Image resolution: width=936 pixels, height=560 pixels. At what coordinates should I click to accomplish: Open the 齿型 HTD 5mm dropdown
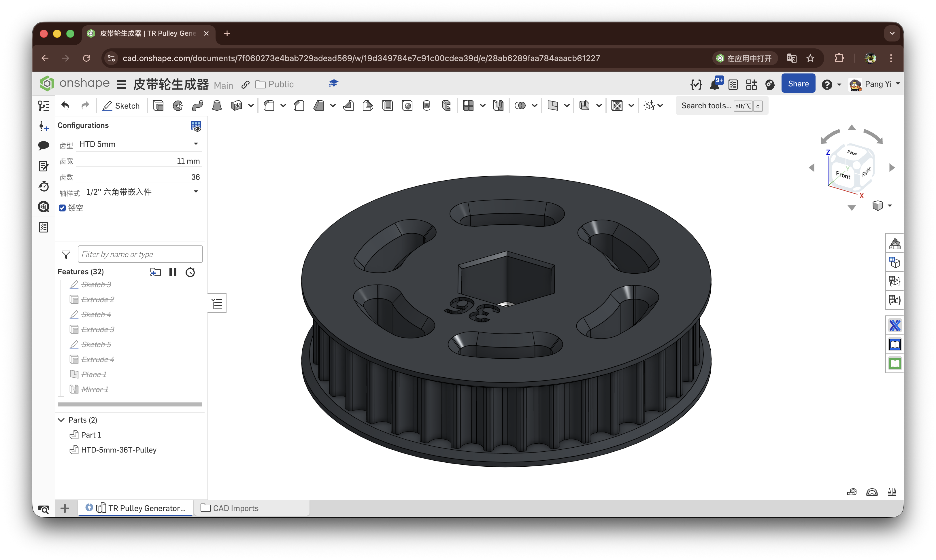(139, 144)
